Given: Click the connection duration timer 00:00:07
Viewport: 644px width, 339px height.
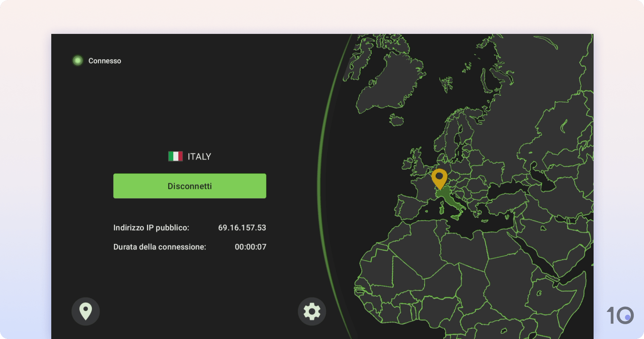Looking at the screenshot, I should (x=250, y=247).
